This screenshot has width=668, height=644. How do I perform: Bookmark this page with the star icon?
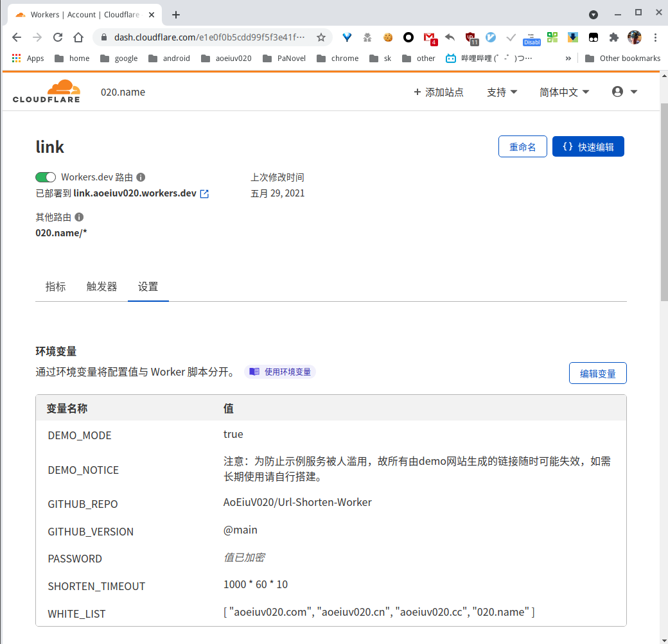click(x=321, y=37)
